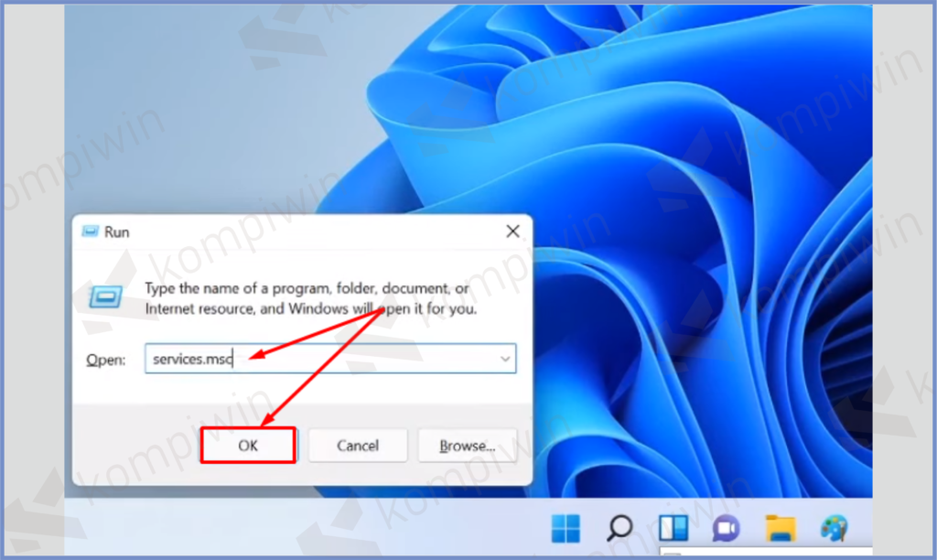
Task: Close the Run dialog with the X
Action: [x=512, y=232]
